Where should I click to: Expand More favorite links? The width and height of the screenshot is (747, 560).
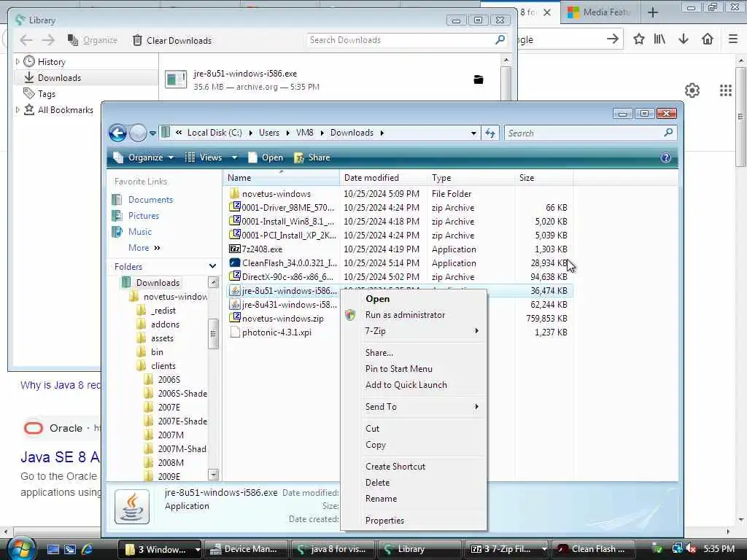pyautogui.click(x=144, y=248)
